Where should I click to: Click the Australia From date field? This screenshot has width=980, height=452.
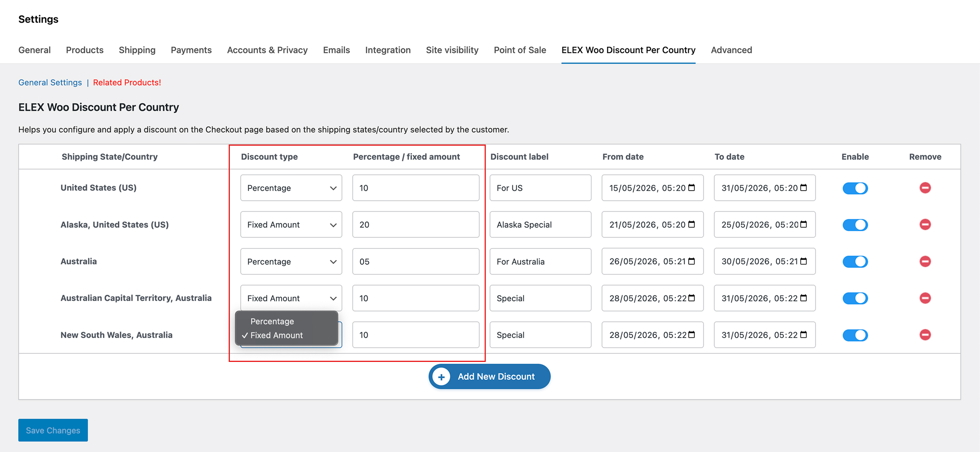[652, 261]
